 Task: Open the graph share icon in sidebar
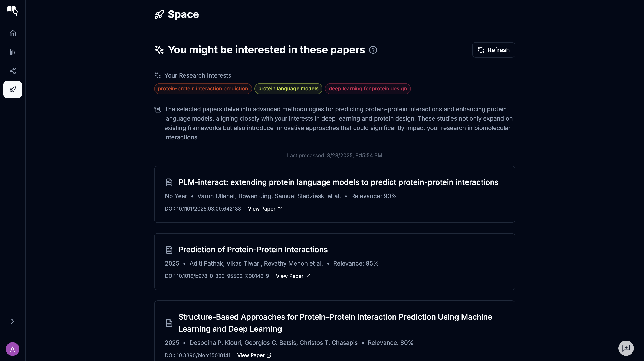click(13, 71)
